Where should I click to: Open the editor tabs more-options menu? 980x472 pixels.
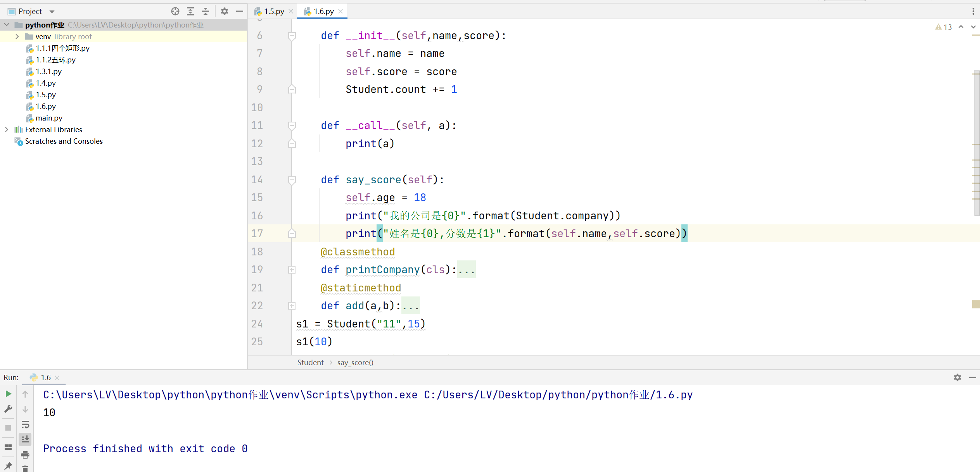973,11
